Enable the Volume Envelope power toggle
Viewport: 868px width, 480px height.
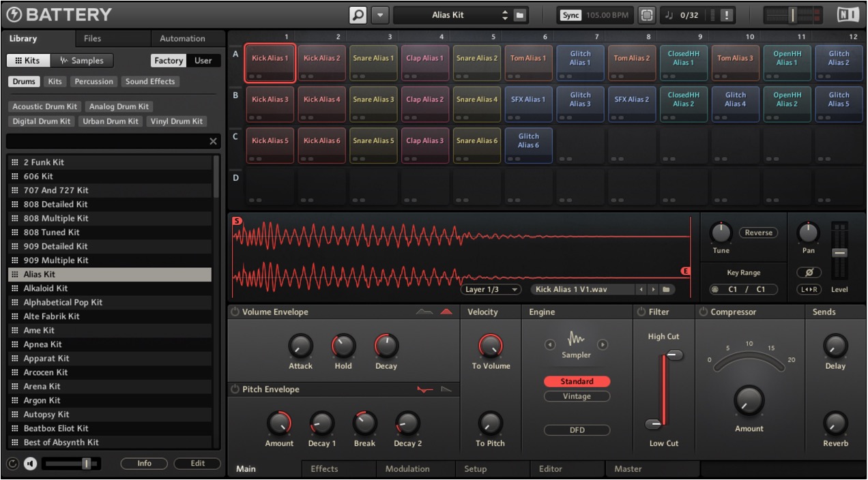235,312
